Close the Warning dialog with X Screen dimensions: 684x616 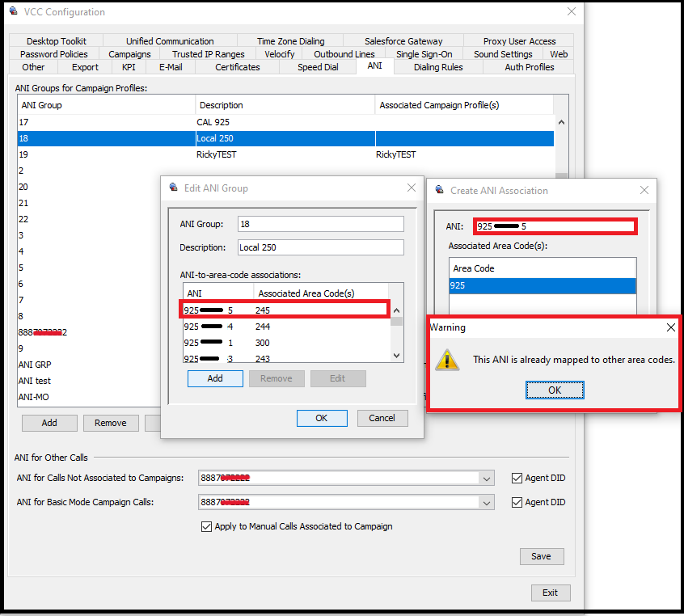pyautogui.click(x=671, y=327)
